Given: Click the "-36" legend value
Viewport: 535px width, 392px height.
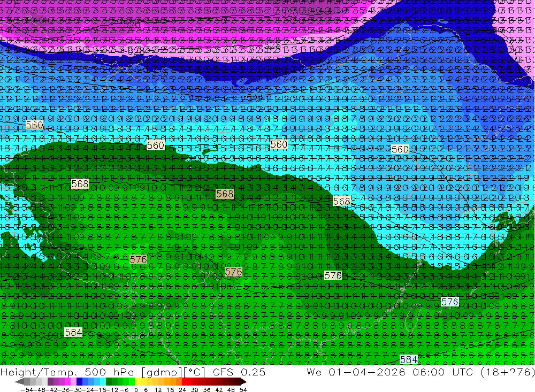Looking at the screenshot, I should pyautogui.click(x=63, y=390).
